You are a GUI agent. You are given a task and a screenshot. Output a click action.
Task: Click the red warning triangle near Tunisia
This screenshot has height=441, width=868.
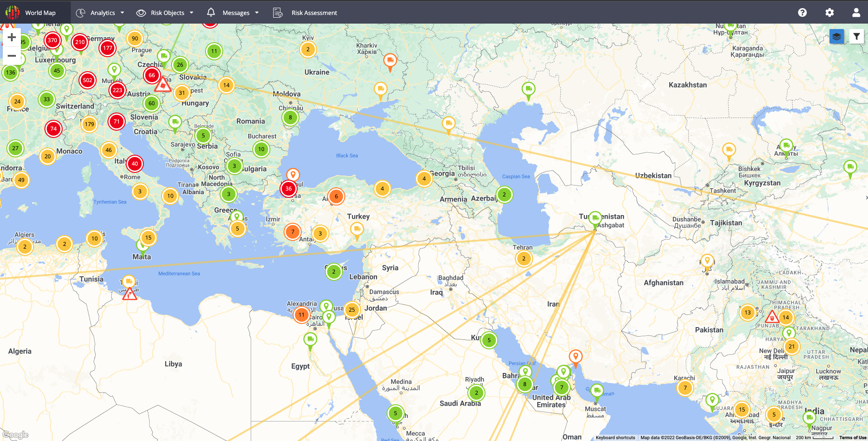130,294
